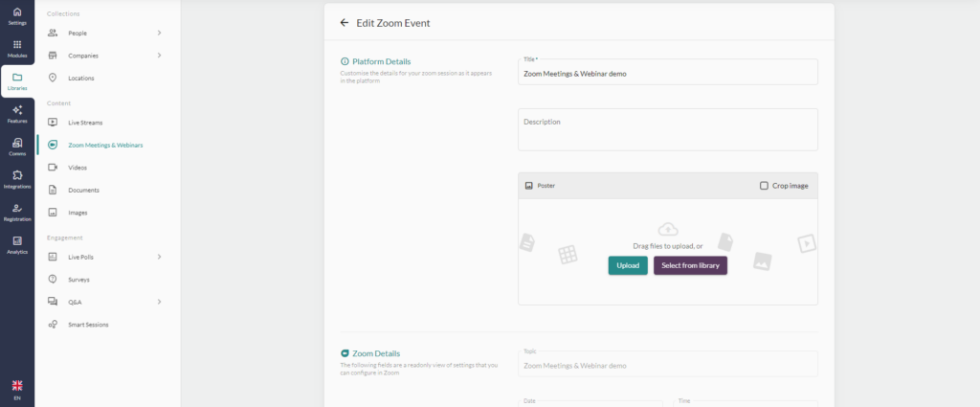Enable the Crop image checkbox
The height and width of the screenshot is (407, 980).
[x=764, y=186]
